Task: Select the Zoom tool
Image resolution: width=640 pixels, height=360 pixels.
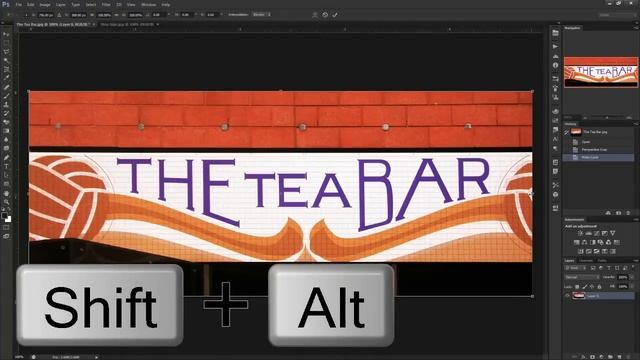Action: 6,202
